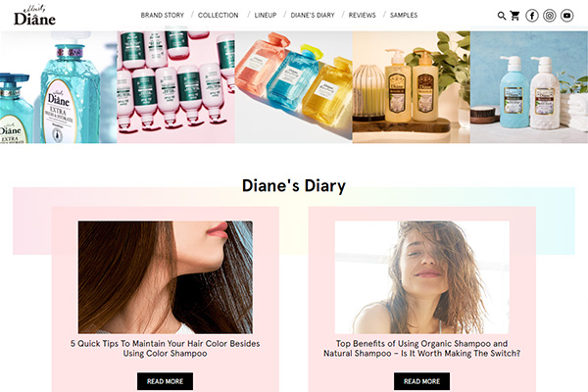The width and height of the screenshot is (588, 392).
Task: Open Diane's Diary navigation link
Action: pos(313,15)
